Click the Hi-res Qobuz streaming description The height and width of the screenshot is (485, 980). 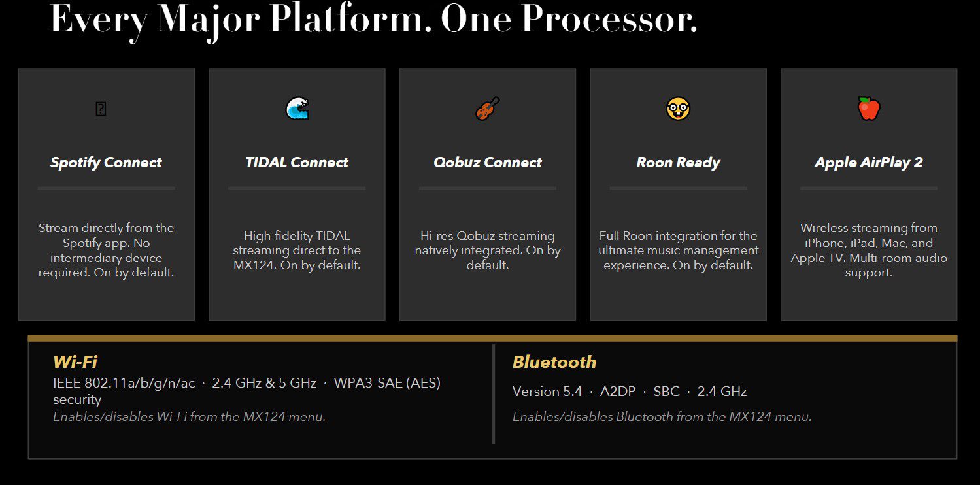pos(488,250)
